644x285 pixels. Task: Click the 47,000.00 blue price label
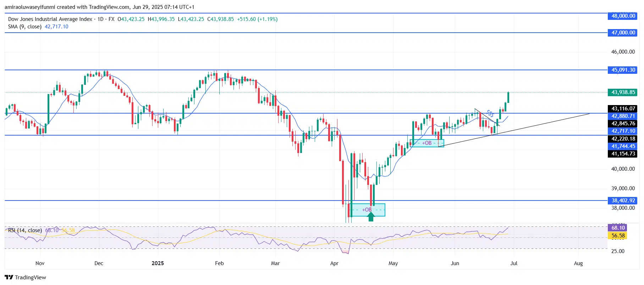point(623,33)
